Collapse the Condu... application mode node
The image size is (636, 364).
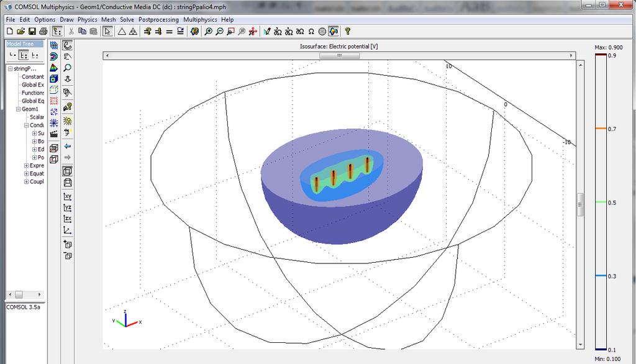[x=26, y=125]
